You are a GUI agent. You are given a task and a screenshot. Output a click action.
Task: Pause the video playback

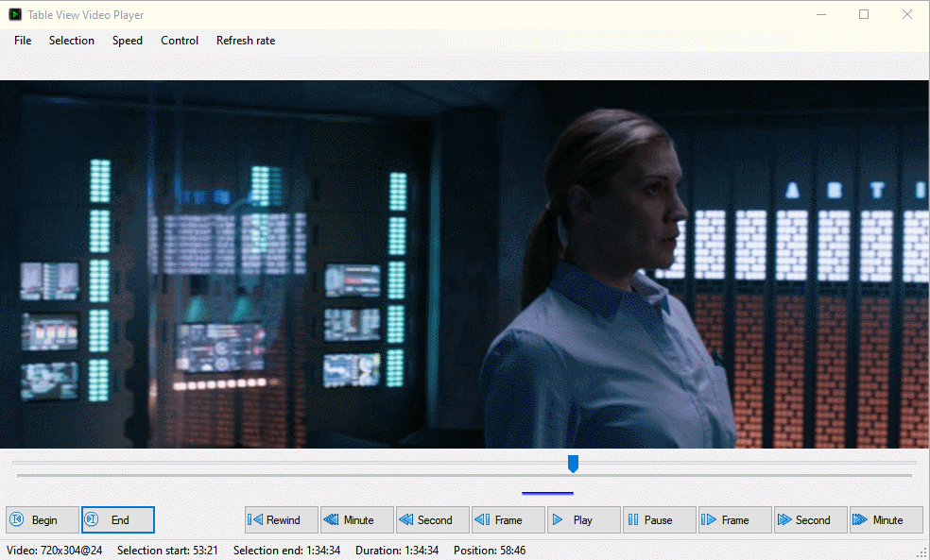pos(660,519)
